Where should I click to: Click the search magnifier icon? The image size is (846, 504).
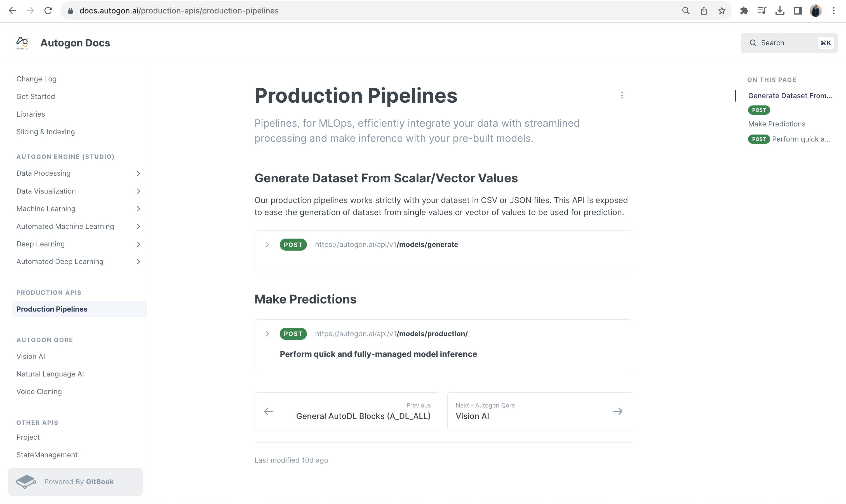pyautogui.click(x=753, y=43)
